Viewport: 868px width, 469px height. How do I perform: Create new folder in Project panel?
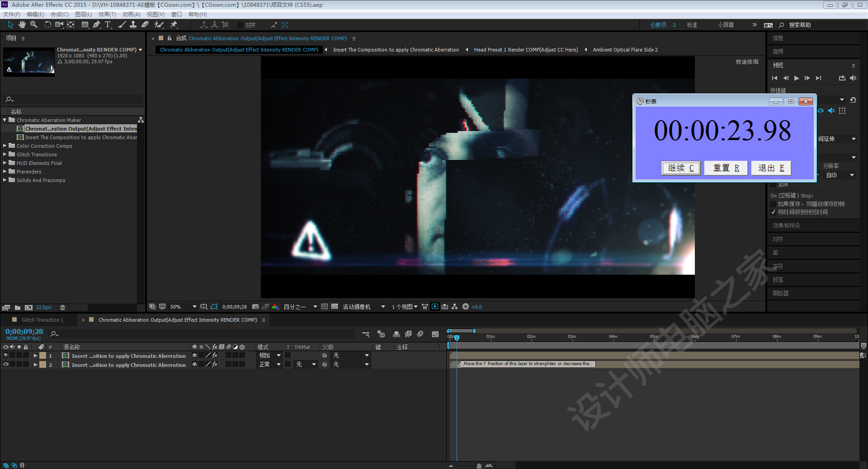[x=18, y=308]
